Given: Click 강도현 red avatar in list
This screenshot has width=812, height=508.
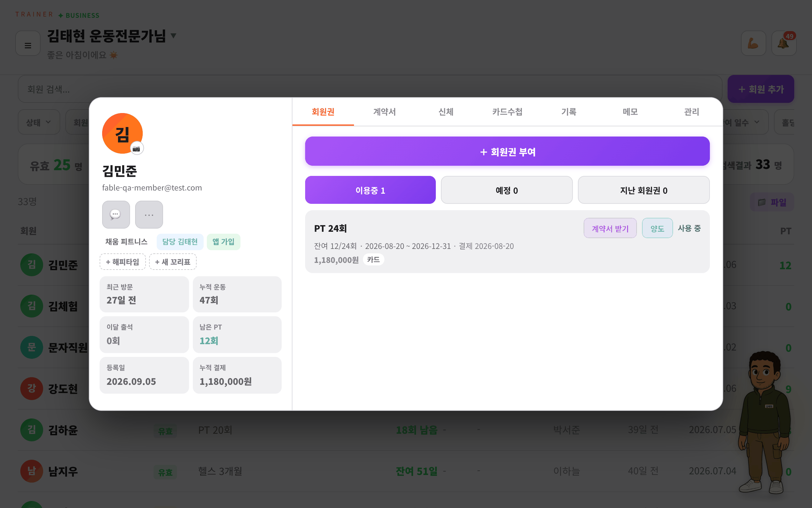Looking at the screenshot, I should tap(31, 388).
